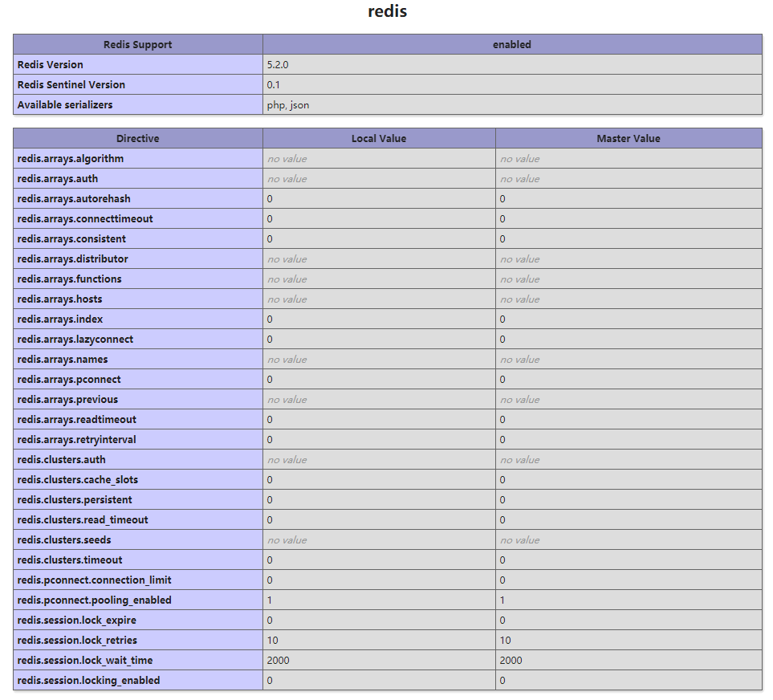
Task: Select the 'redis.arrays.hosts' directive
Action: pyautogui.click(x=59, y=299)
